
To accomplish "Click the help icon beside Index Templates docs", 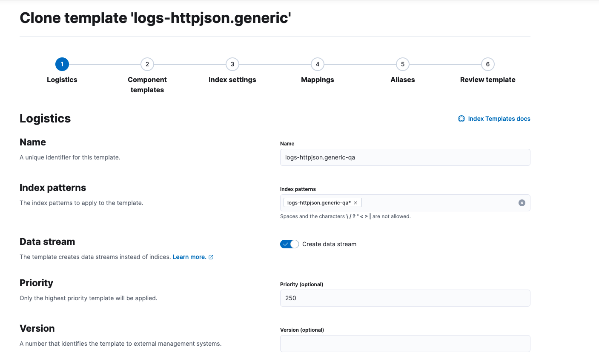I will pyautogui.click(x=461, y=119).
